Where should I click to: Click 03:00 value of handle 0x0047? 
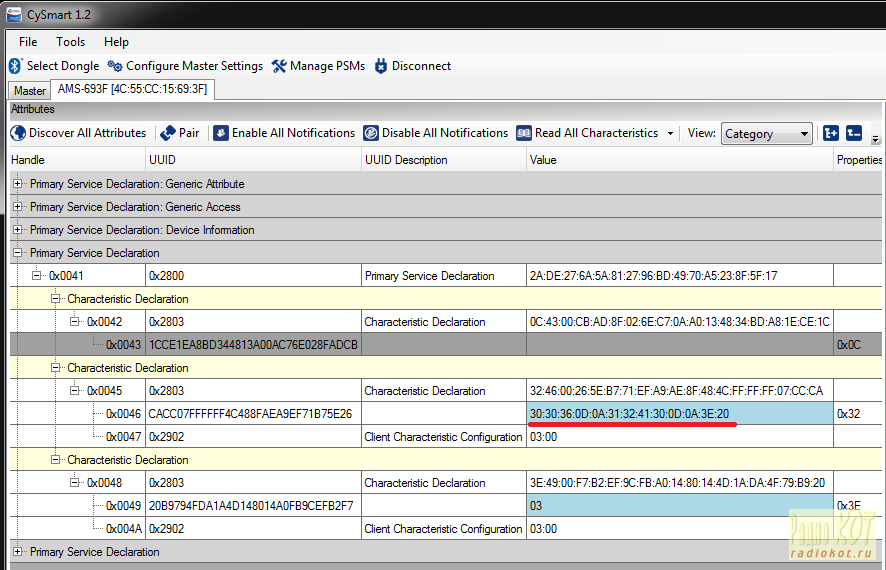543,437
